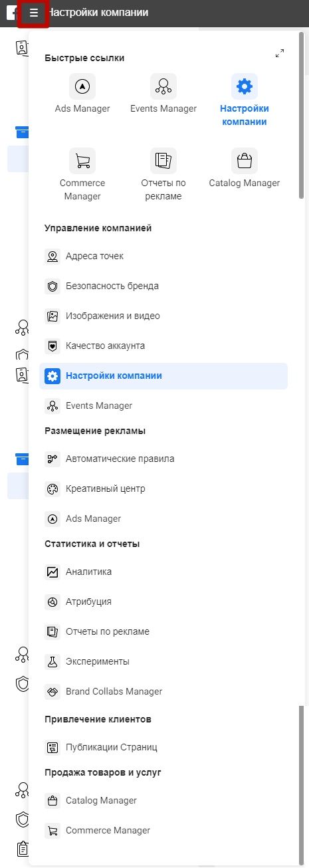Open the Catalog Manager bag shortcut icon
This screenshot has height=868, width=309.
[x=245, y=161]
